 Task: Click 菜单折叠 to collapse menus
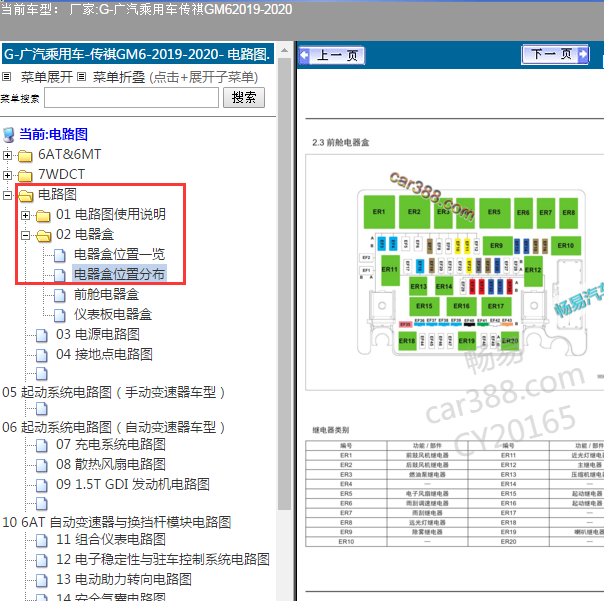(x=119, y=77)
